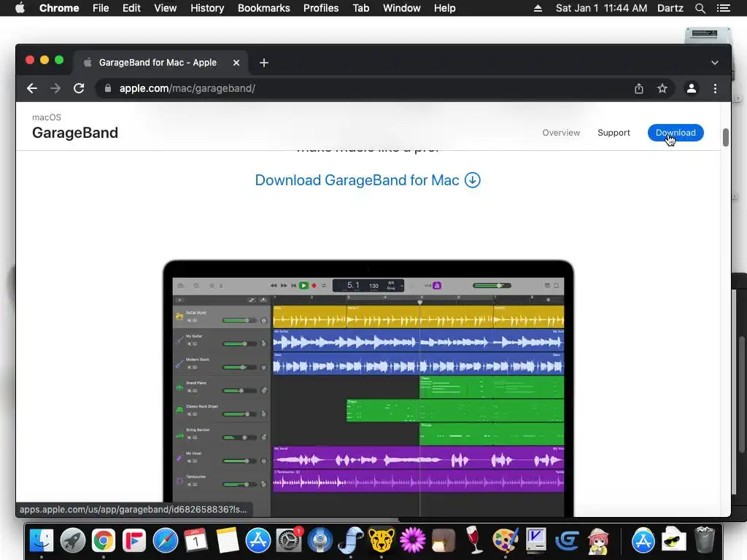Open the anime girl app icon

pos(598,540)
